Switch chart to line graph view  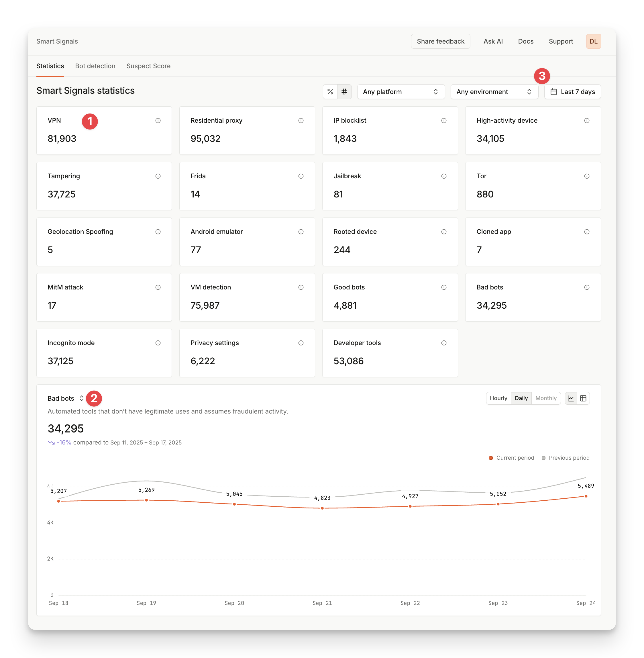[571, 398]
